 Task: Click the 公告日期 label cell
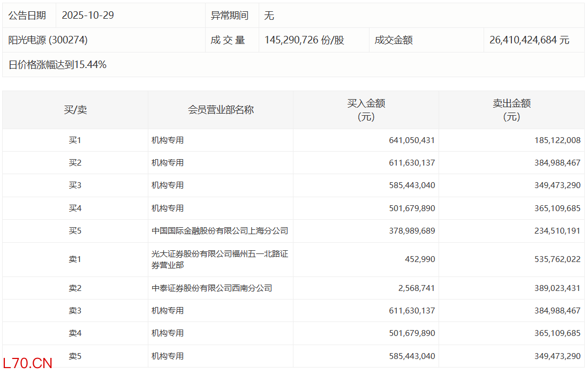tap(27, 16)
